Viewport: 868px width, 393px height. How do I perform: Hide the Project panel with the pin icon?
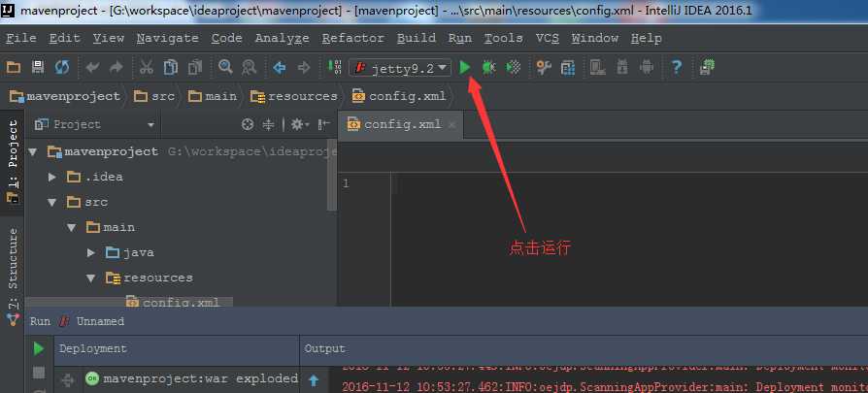(x=324, y=124)
